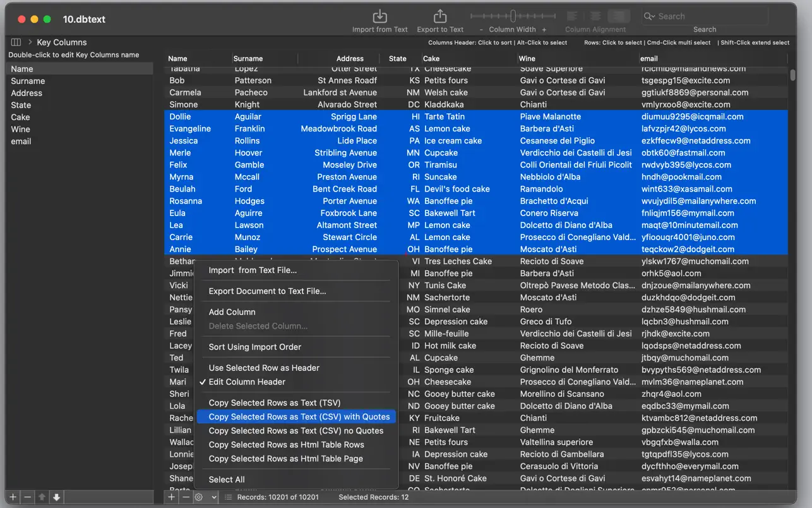Click the plus icon below the Key Columns list
812x508 pixels.
pyautogui.click(x=13, y=497)
